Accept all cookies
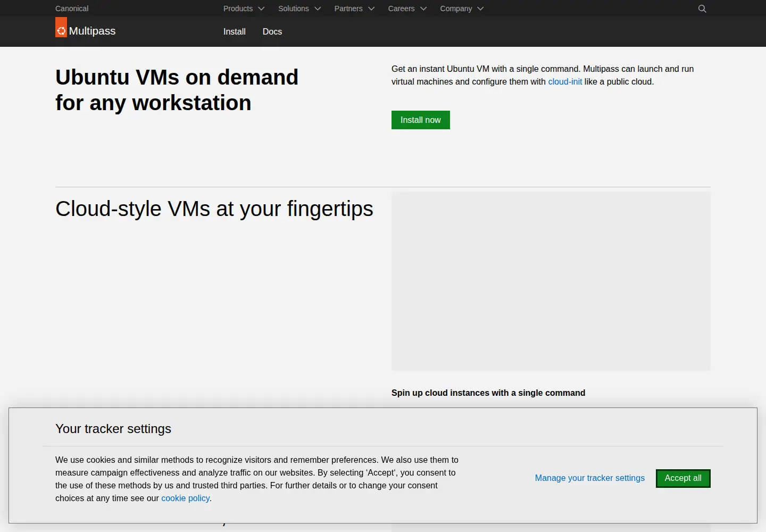Viewport: 766px width, 532px height. click(683, 478)
